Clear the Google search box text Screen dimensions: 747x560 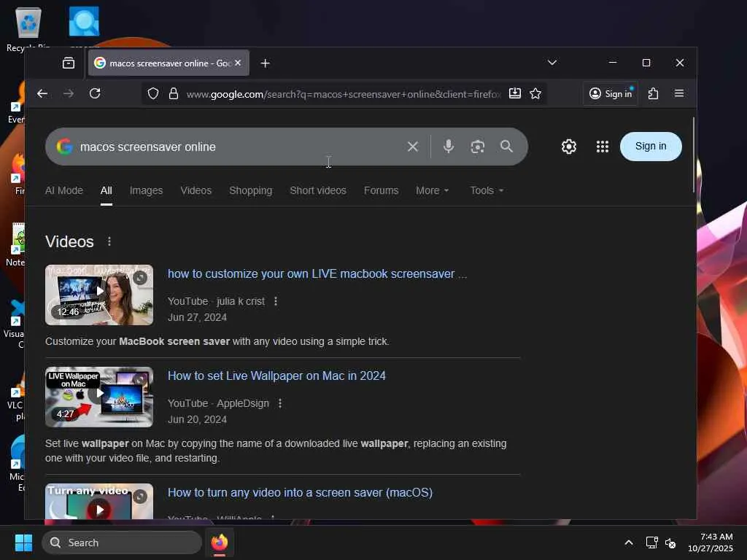tap(413, 147)
